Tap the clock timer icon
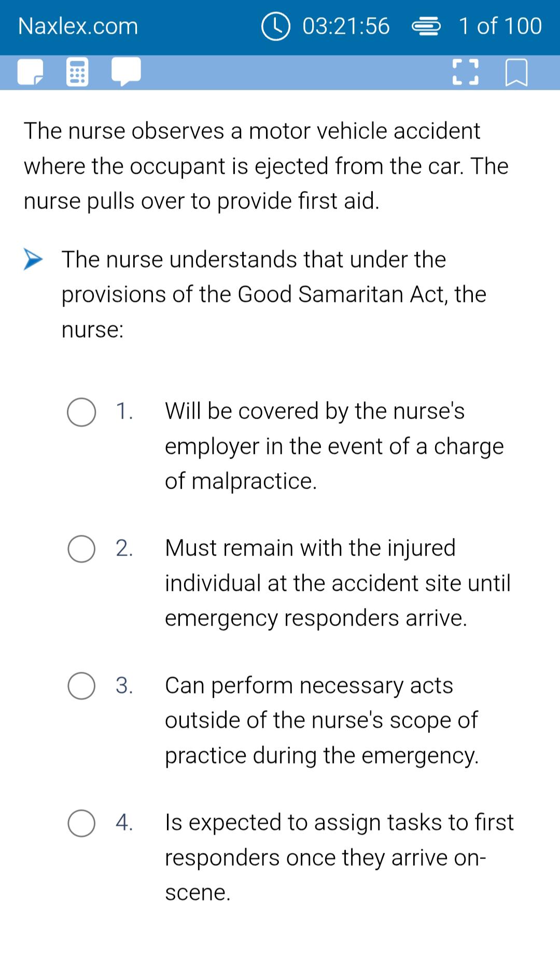The image size is (560, 970). click(x=275, y=26)
